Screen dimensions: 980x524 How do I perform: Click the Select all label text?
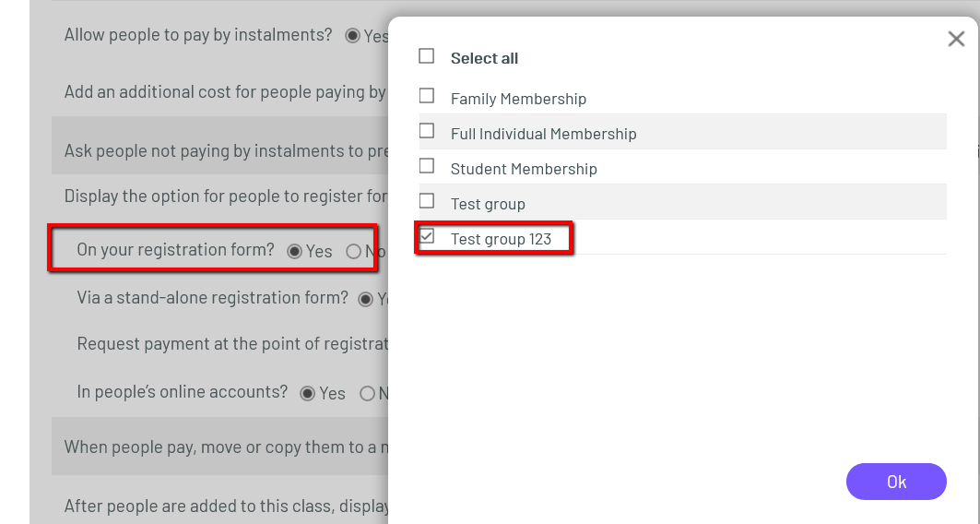click(x=484, y=58)
